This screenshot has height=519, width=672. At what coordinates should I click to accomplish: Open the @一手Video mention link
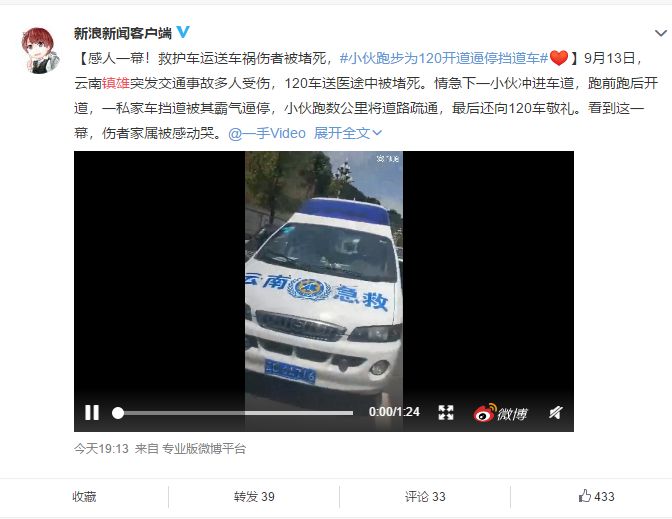coord(267,133)
